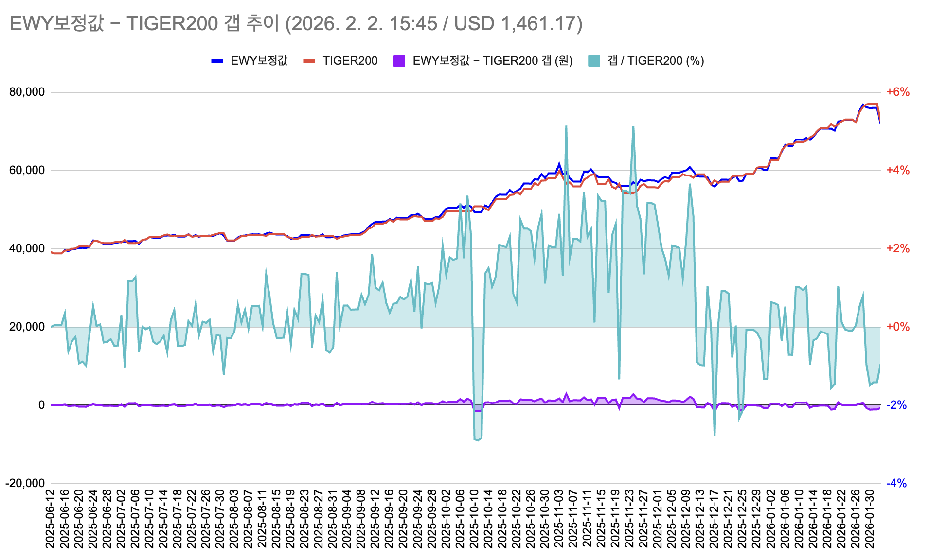
Task: Select the '60,000' left axis value
Action: coord(27,171)
